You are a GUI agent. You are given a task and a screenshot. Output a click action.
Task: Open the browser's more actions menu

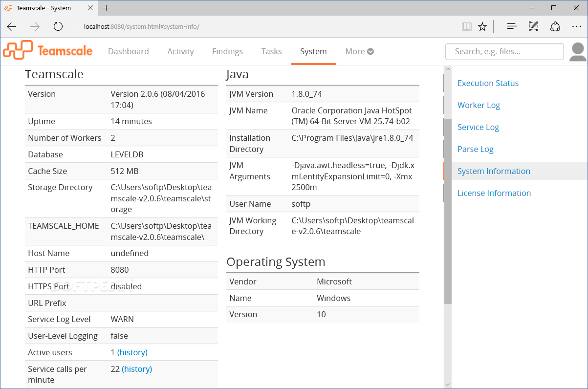[x=576, y=27]
